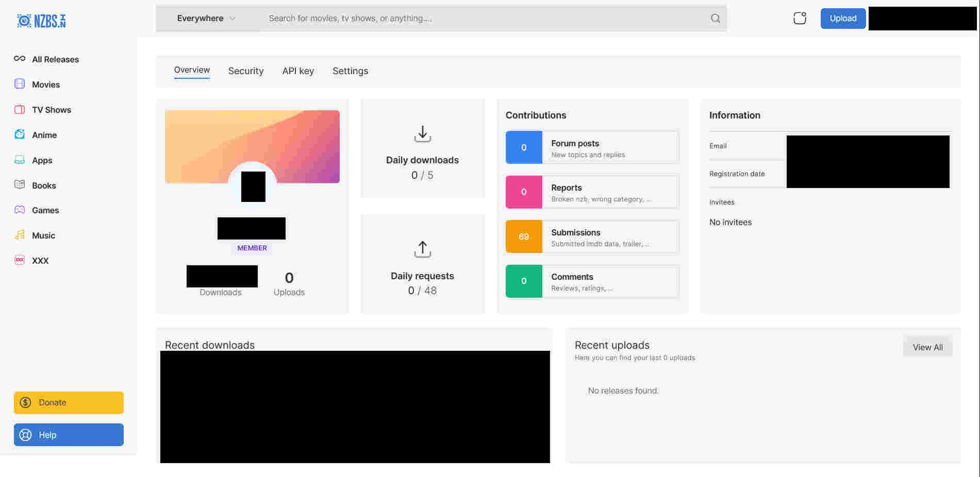The height and width of the screenshot is (477, 980).
Task: Click the search magnifier icon
Action: coord(716,19)
